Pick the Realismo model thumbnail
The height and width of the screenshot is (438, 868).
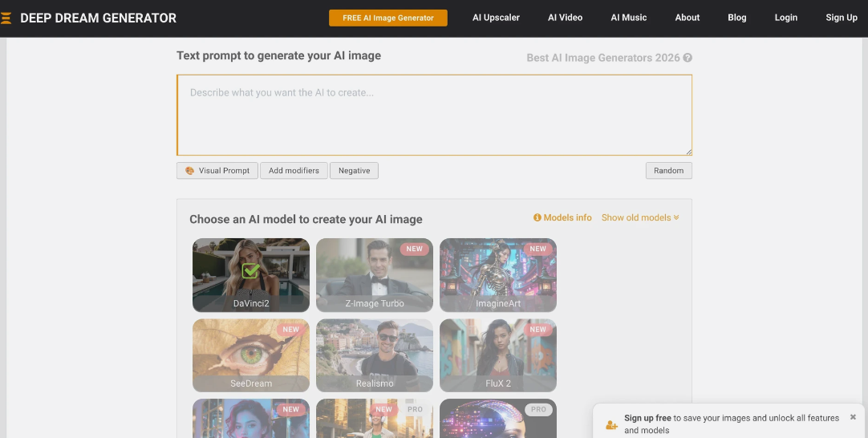[x=375, y=355]
